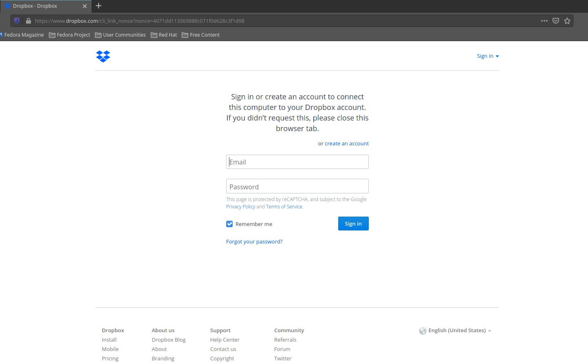
Task: Click the Dropbox logo icon
Action: pos(103,56)
